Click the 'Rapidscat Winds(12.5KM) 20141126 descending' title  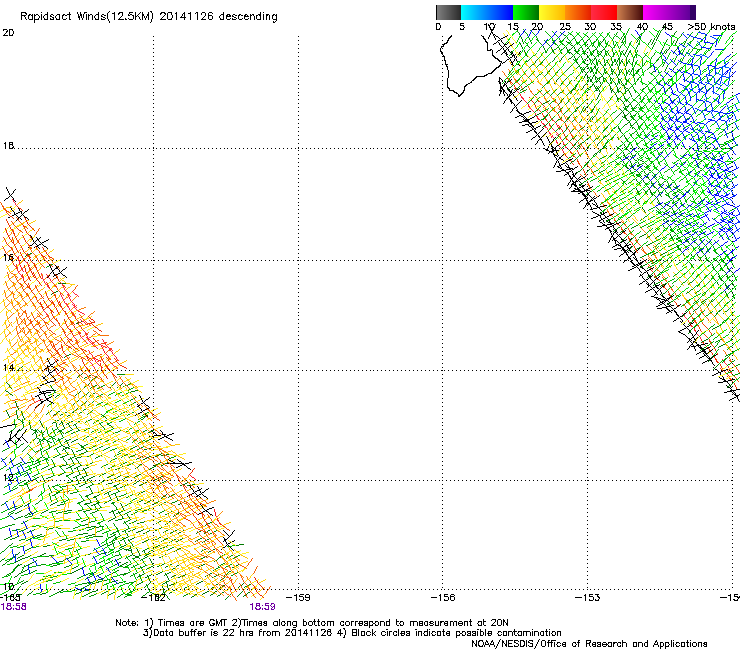pyautogui.click(x=149, y=17)
